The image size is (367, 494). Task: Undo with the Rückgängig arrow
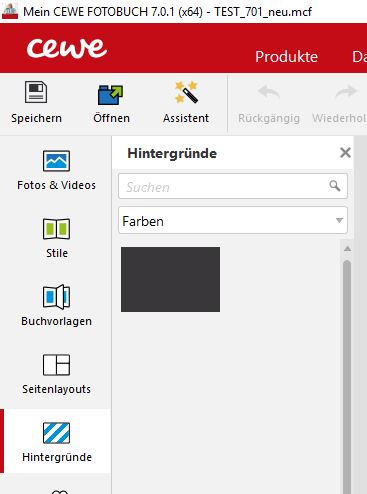tap(269, 92)
